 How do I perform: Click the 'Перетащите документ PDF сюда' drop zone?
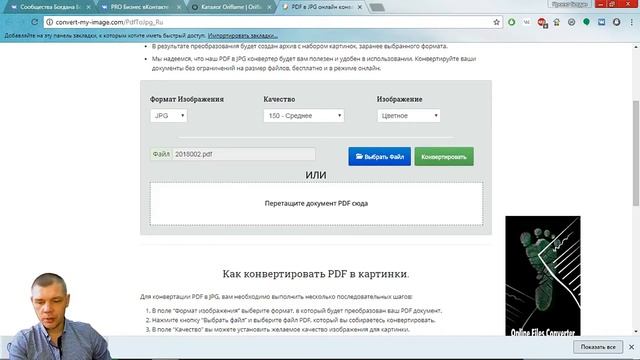coord(316,203)
